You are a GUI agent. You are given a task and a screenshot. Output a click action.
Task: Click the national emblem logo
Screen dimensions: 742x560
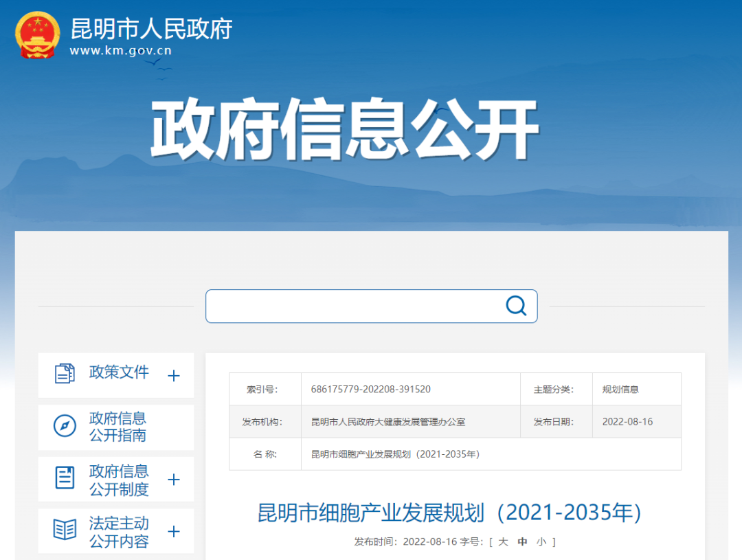[38, 34]
